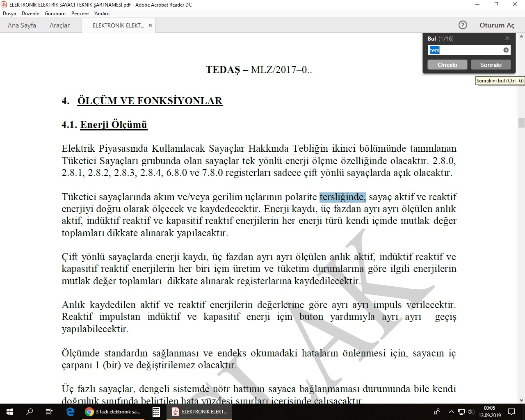
Task: Close the Bul find panel
Action: coord(507,38)
